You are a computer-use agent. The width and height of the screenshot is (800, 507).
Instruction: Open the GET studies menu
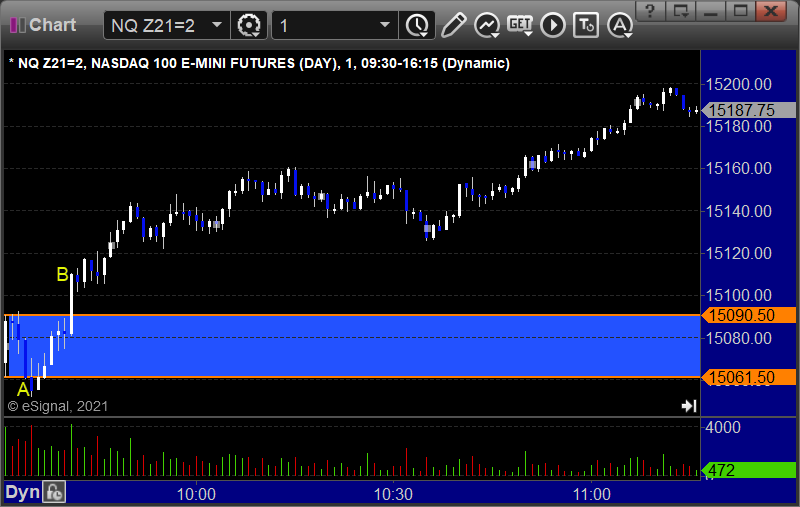point(520,25)
